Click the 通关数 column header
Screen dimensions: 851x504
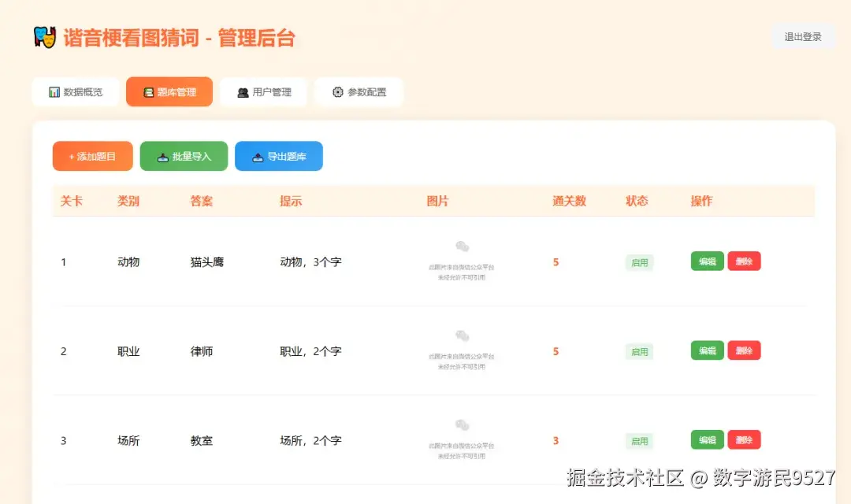(570, 201)
